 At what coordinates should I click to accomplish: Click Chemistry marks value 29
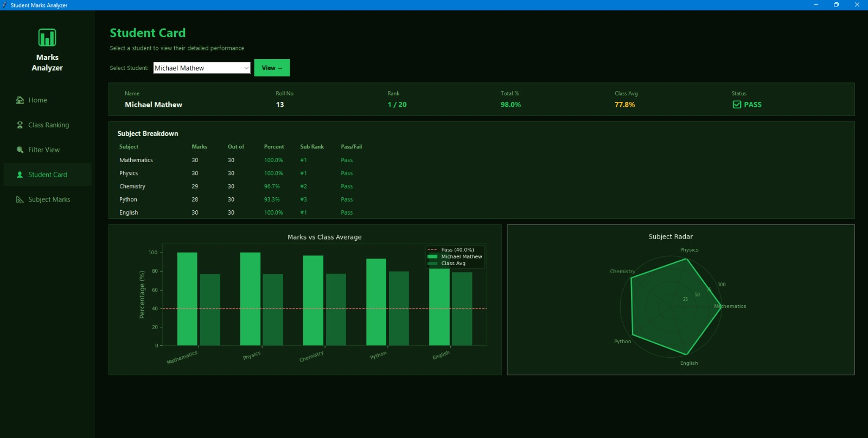pyautogui.click(x=195, y=186)
